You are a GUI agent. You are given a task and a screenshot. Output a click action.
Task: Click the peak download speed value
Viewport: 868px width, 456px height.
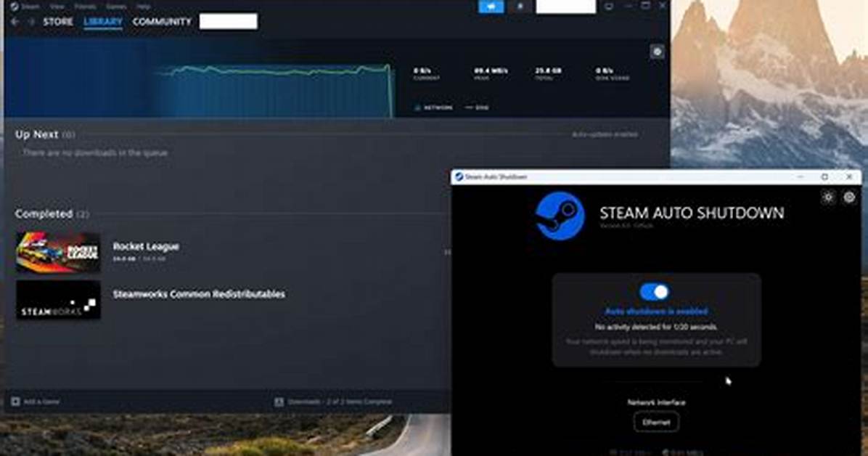coord(491,71)
